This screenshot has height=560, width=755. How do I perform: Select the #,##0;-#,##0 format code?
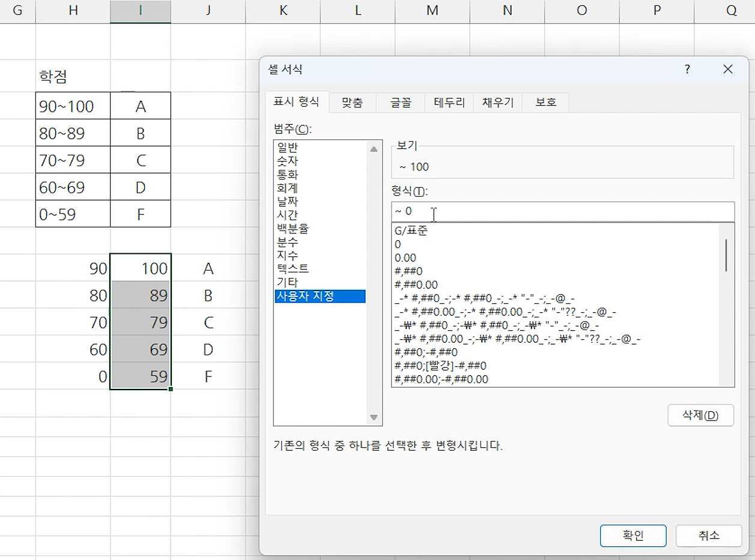click(555, 352)
